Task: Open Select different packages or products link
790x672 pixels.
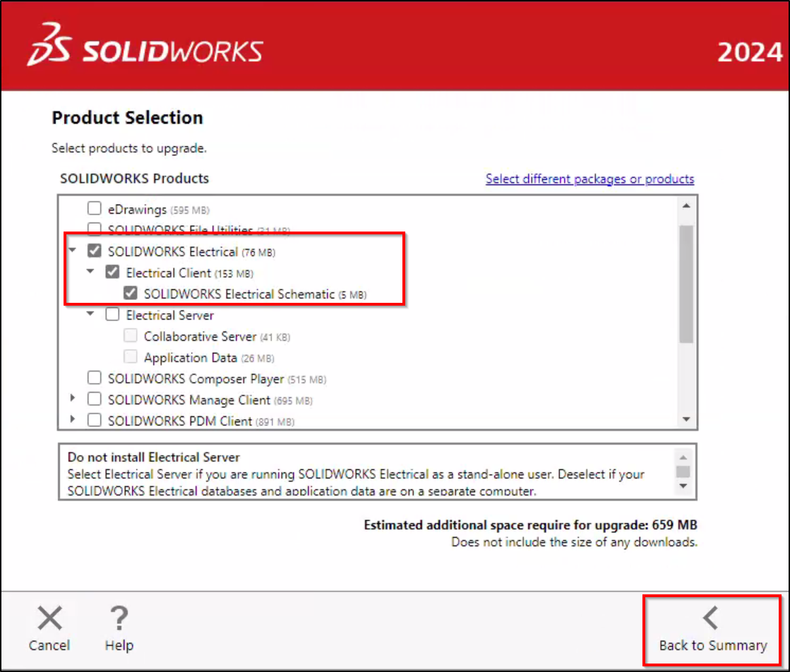Action: [x=589, y=179]
